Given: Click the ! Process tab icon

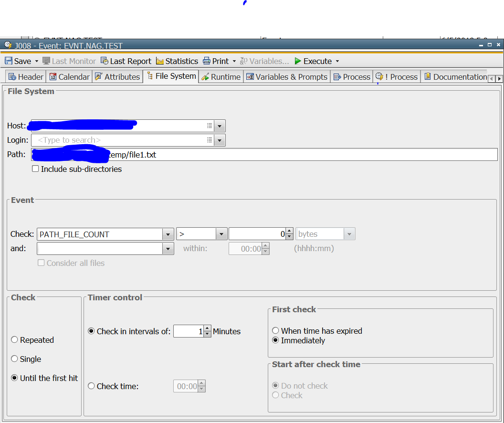Looking at the screenshot, I should tap(379, 76).
